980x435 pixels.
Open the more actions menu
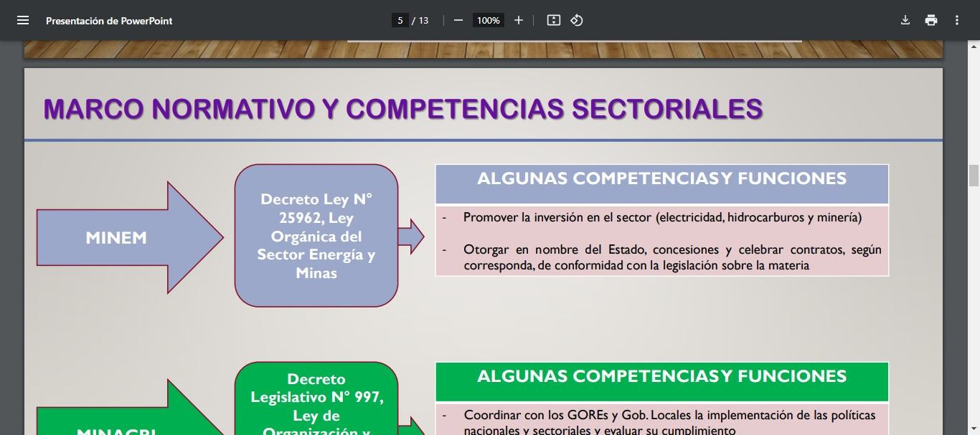point(957,20)
